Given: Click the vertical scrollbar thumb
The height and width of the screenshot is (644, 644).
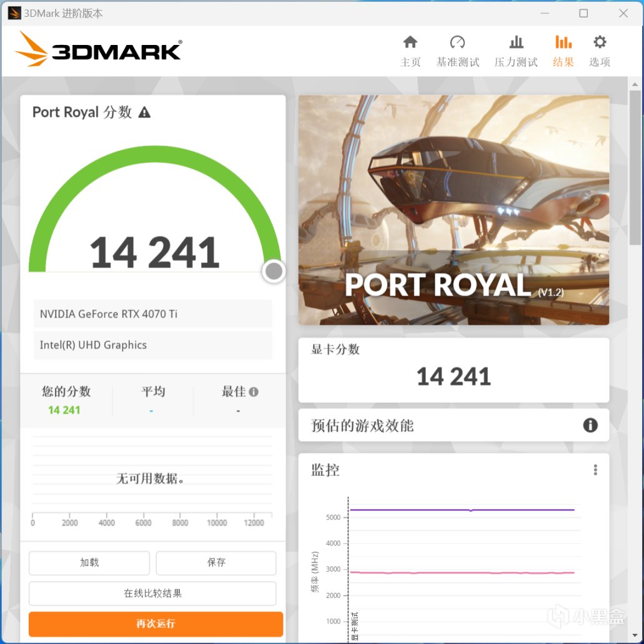Looking at the screenshot, I should tap(635, 167).
